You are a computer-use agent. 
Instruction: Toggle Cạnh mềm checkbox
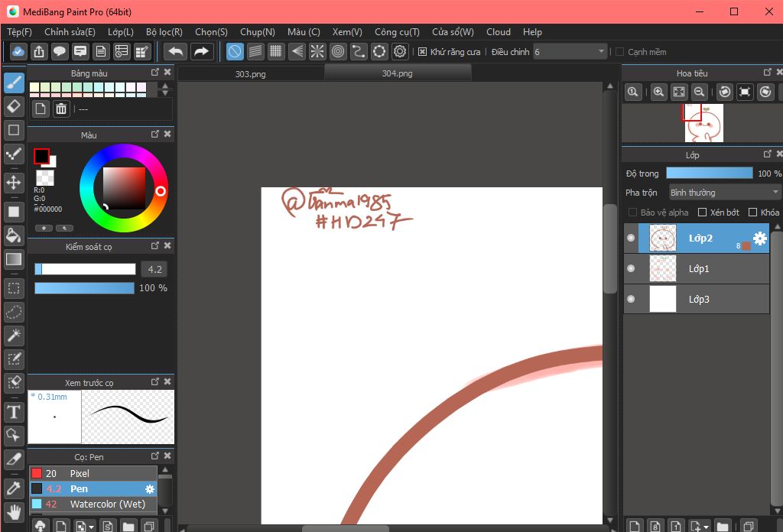tap(619, 52)
